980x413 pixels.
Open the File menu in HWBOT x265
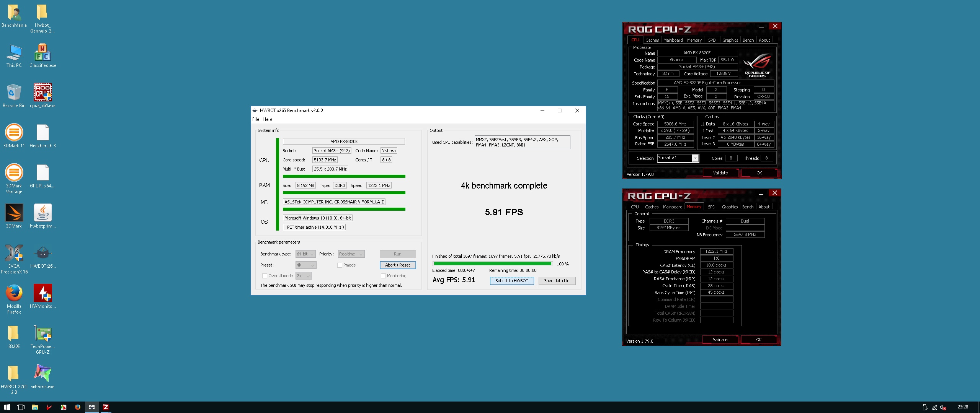coord(256,119)
